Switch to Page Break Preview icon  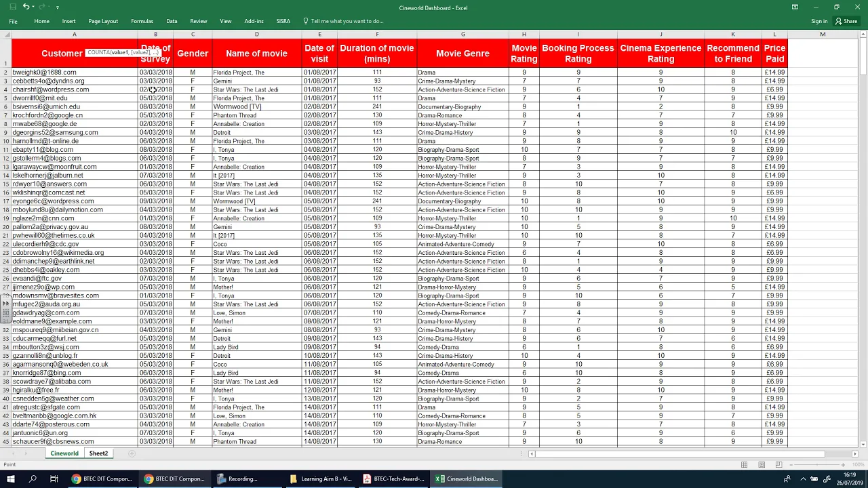(778, 464)
